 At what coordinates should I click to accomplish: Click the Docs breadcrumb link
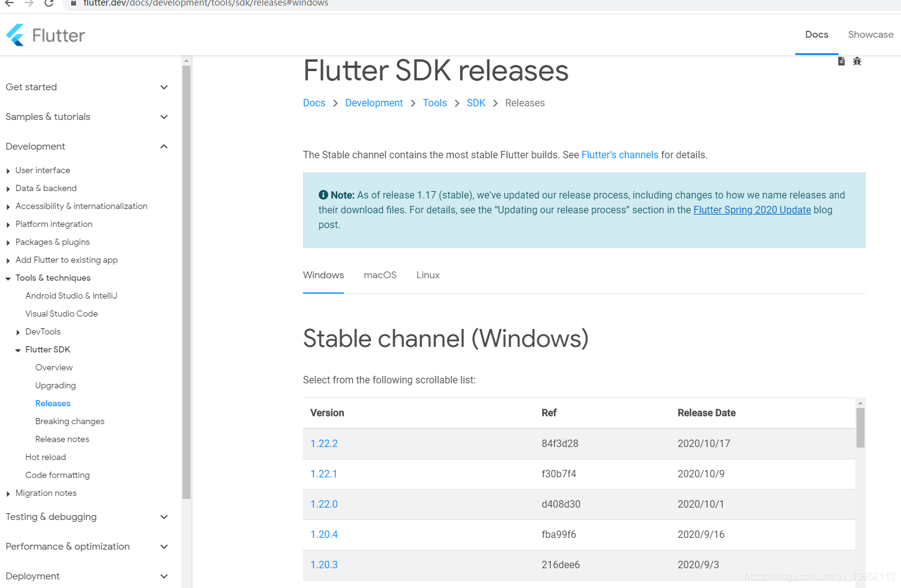click(x=314, y=103)
